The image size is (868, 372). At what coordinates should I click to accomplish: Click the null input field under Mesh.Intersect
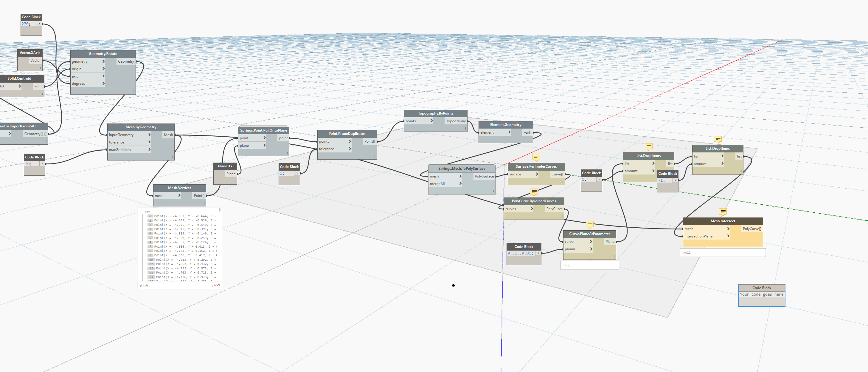(x=722, y=252)
